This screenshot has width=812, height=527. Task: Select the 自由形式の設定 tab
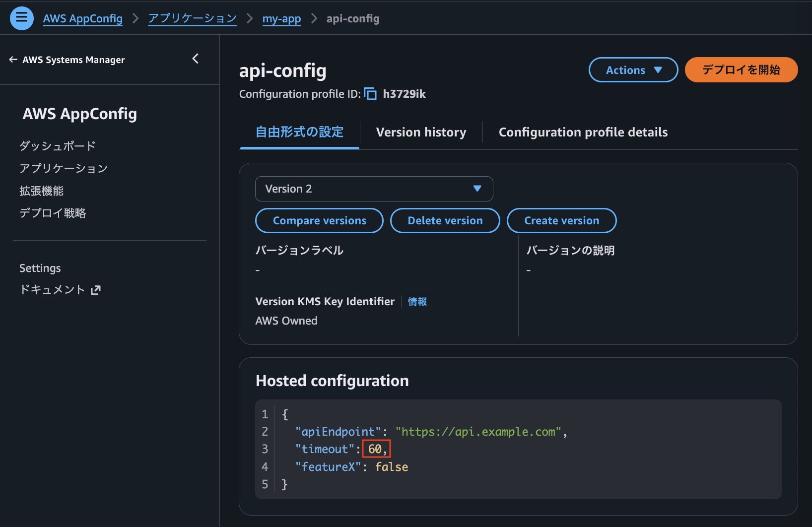coord(299,132)
